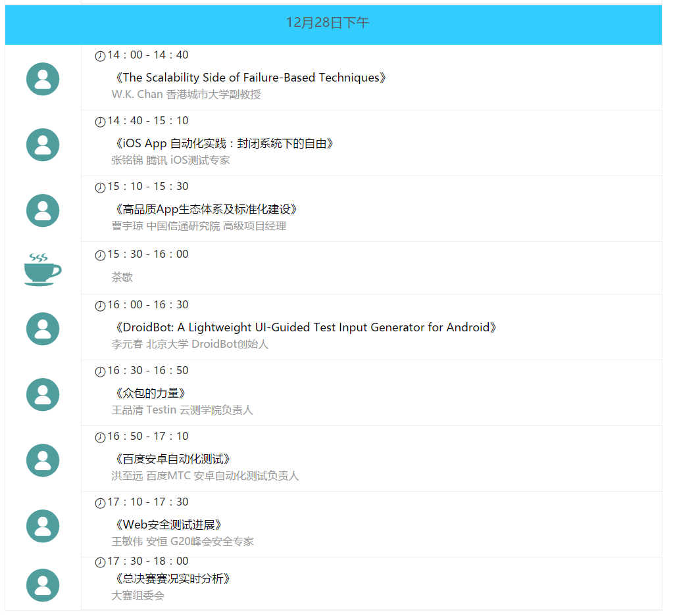Click speaker line '王晶清 Testin 云测学院负责人'

point(182,410)
